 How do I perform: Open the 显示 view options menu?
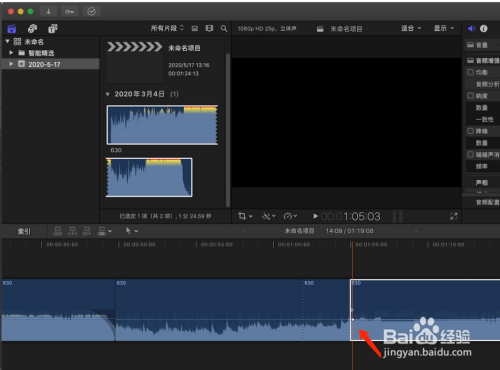[x=444, y=28]
